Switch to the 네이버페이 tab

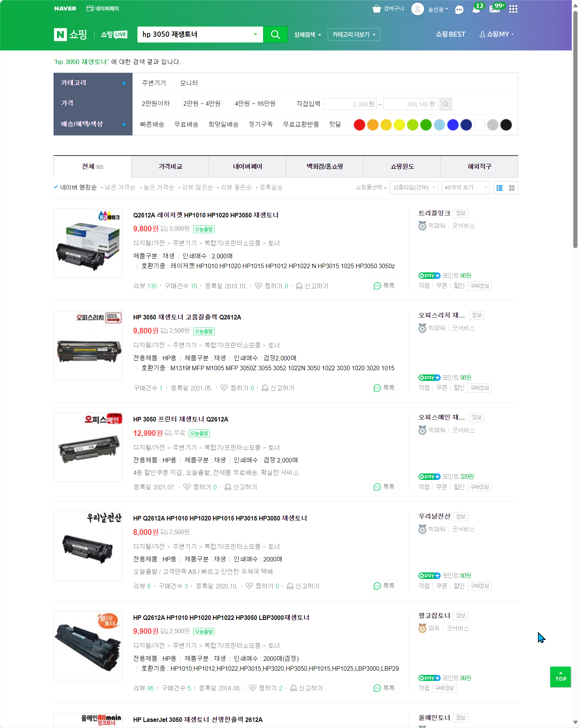[x=248, y=167]
